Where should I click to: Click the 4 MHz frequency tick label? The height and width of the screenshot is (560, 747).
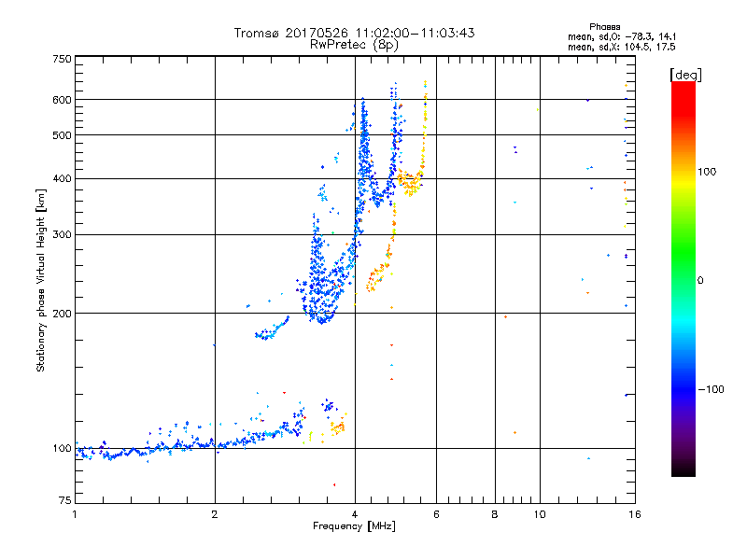(x=355, y=514)
